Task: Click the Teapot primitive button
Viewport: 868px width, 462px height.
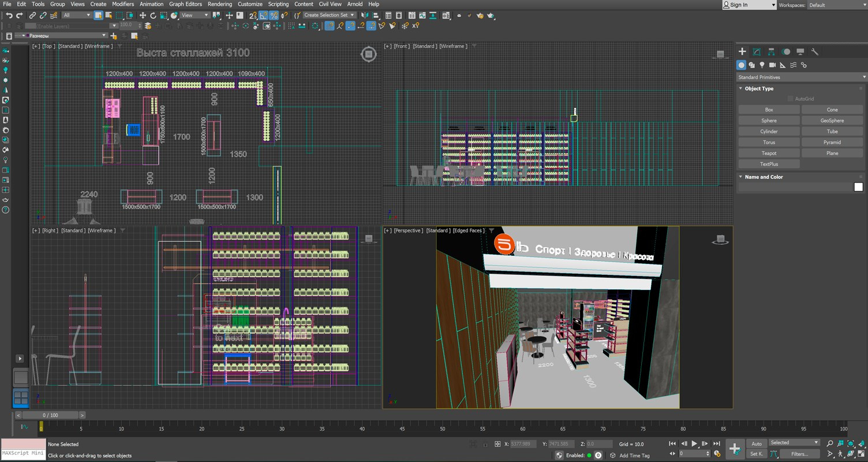Action: point(769,154)
